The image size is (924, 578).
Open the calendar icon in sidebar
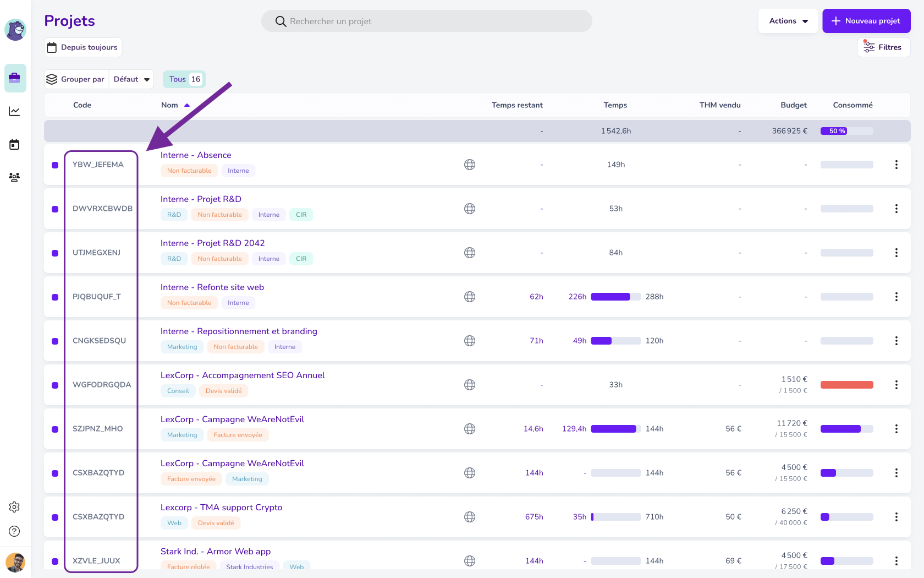tap(15, 144)
